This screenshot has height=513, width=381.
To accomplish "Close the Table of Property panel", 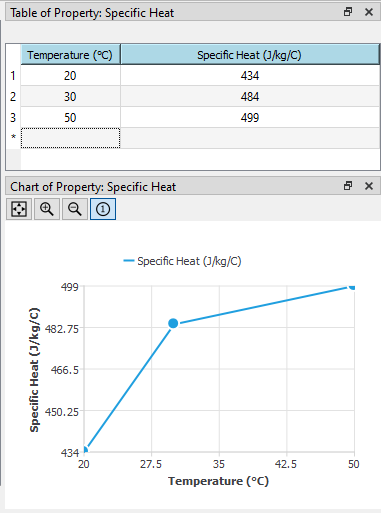I will (x=369, y=12).
